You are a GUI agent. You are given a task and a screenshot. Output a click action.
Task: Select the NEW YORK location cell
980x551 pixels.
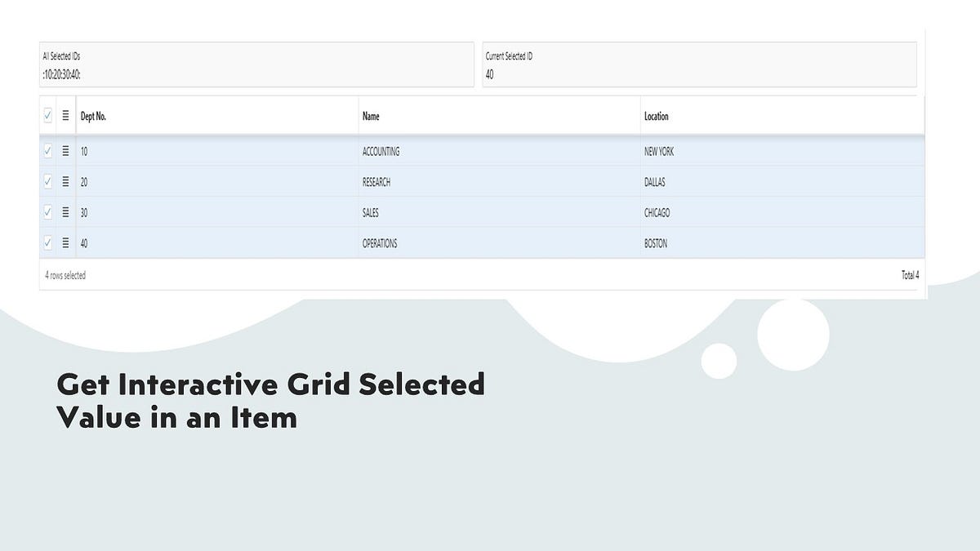click(x=657, y=151)
